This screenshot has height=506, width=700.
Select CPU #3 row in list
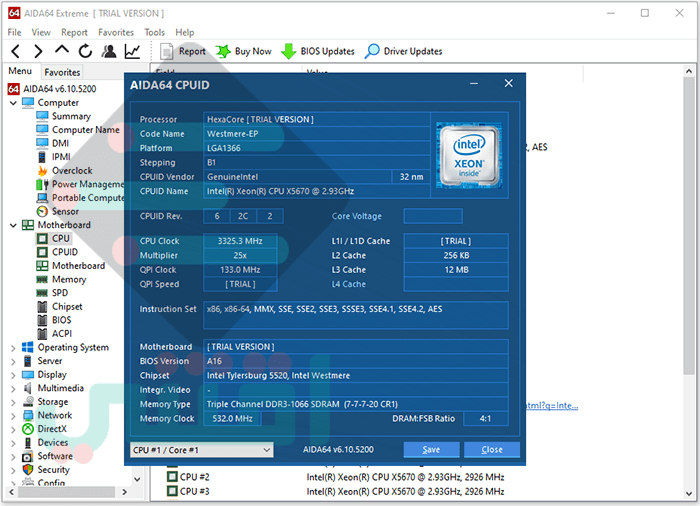[x=336, y=491]
